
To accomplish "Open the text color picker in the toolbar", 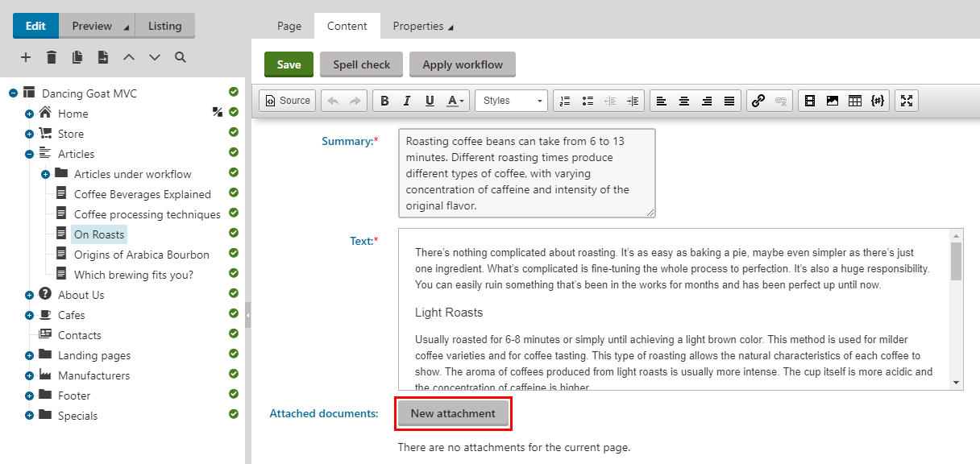I will pos(452,100).
